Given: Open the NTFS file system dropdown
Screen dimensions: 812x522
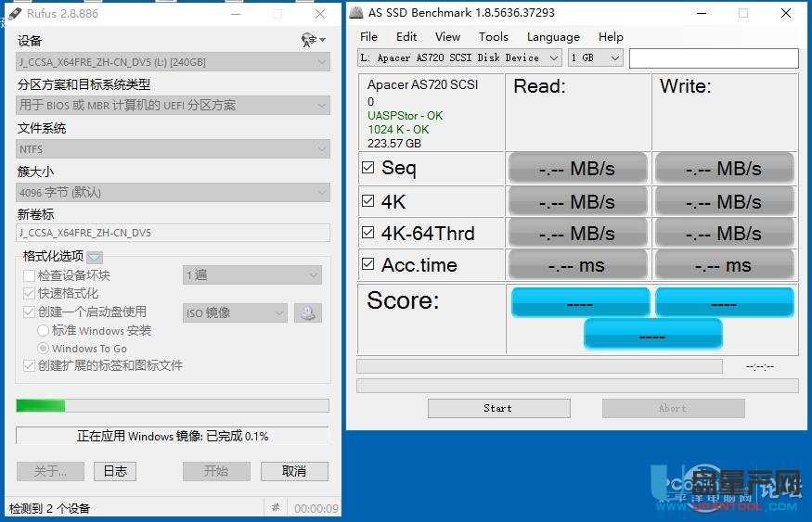Looking at the screenshot, I should 173,149.
